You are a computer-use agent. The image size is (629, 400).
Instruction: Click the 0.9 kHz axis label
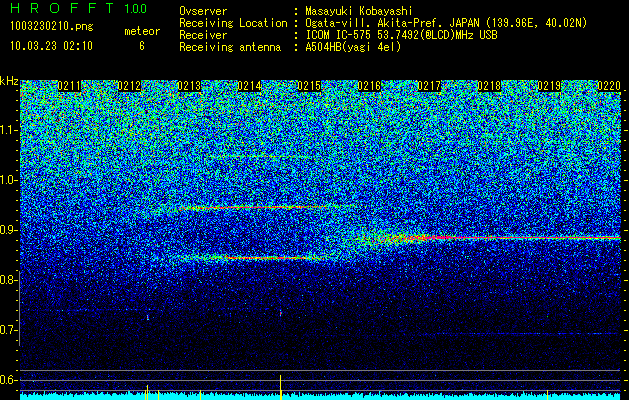click(8, 230)
